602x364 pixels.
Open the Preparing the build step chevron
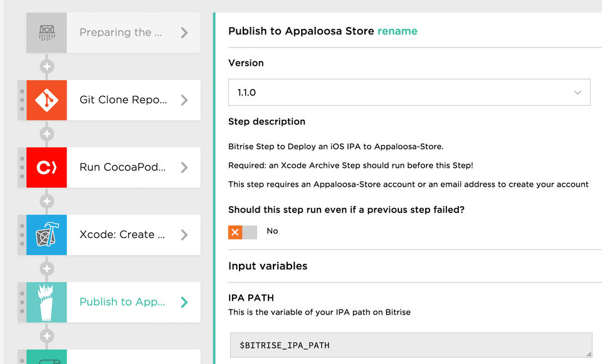[184, 33]
